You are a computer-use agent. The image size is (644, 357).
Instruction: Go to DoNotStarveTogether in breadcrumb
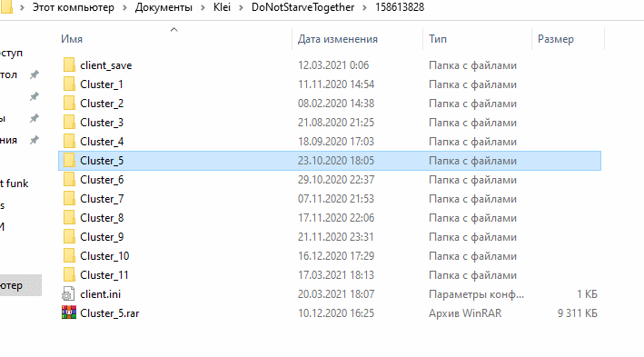tap(302, 7)
